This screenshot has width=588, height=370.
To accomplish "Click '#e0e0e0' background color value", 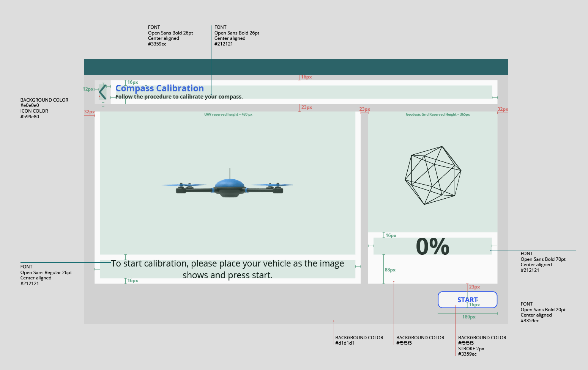I will tap(30, 105).
